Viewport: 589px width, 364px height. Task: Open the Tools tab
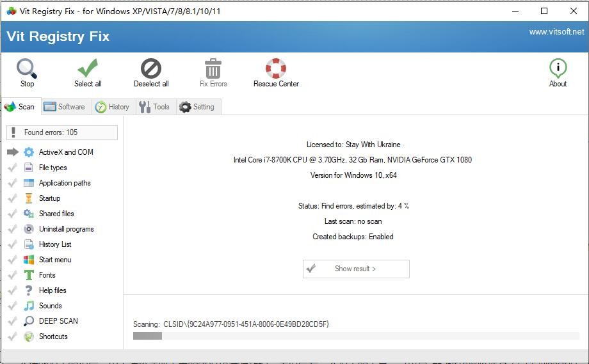pyautogui.click(x=156, y=107)
